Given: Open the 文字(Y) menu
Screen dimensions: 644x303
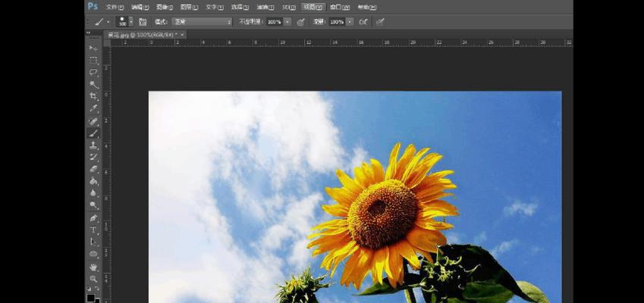Looking at the screenshot, I should click(215, 8).
